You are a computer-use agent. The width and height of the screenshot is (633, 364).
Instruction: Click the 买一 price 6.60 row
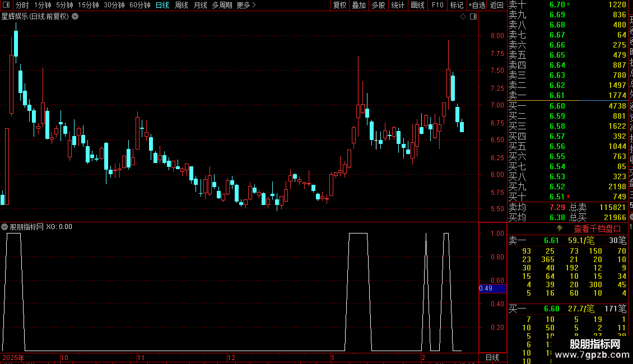coord(567,106)
